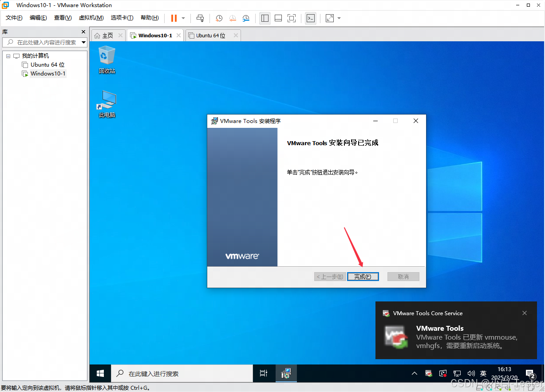
Task: Click the VMware Tools installer taskbar icon
Action: point(286,373)
